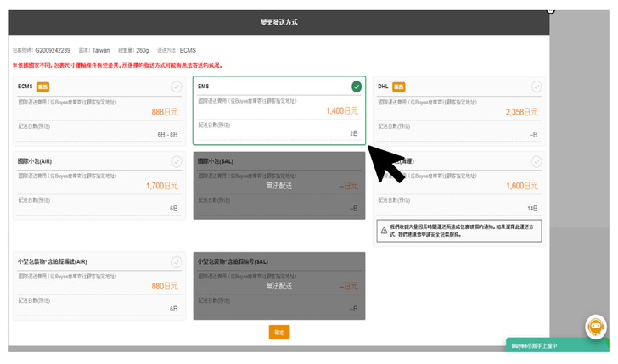Select 小型包裝物 AIR tracking option check circle
The height and width of the screenshot is (364, 618).
pos(177,262)
